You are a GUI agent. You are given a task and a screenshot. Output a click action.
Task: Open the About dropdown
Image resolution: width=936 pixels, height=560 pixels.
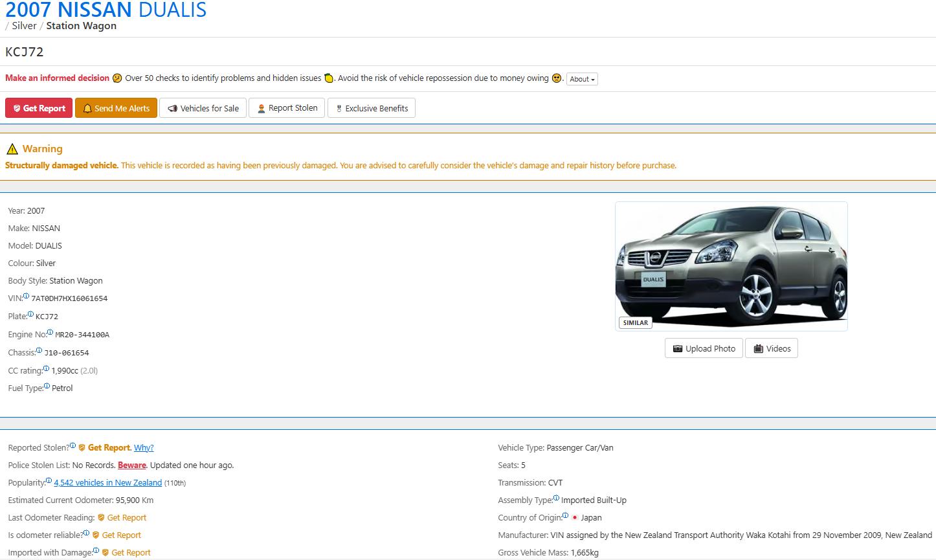tap(582, 79)
